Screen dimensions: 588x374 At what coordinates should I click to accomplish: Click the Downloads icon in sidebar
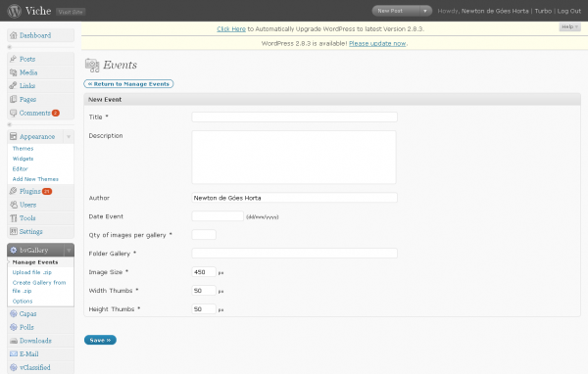pos(14,341)
